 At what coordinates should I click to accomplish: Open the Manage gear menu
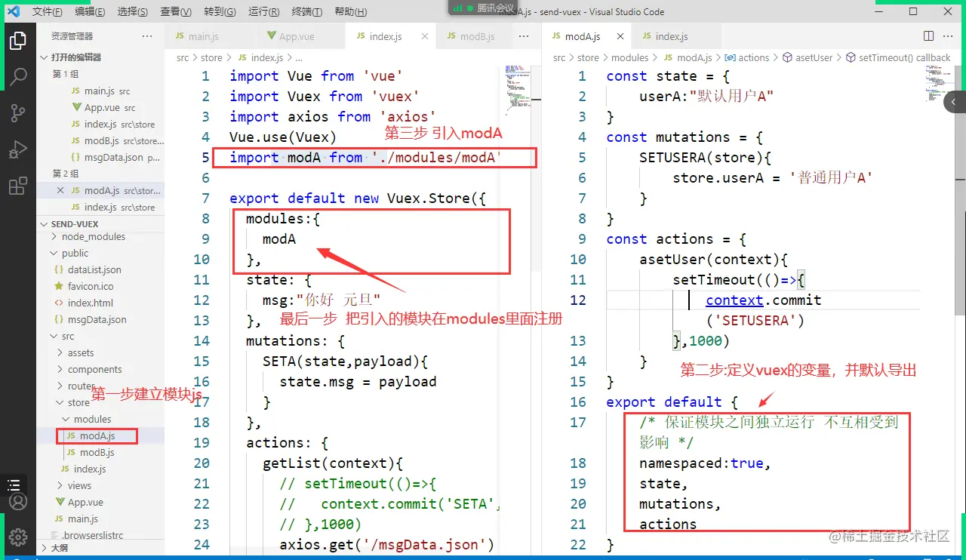coord(18,537)
